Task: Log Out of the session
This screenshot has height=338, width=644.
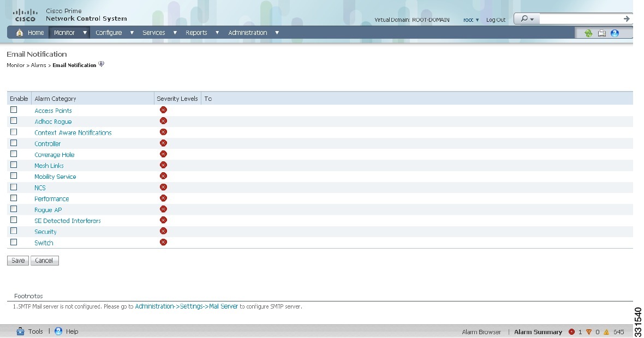Action: (496, 20)
